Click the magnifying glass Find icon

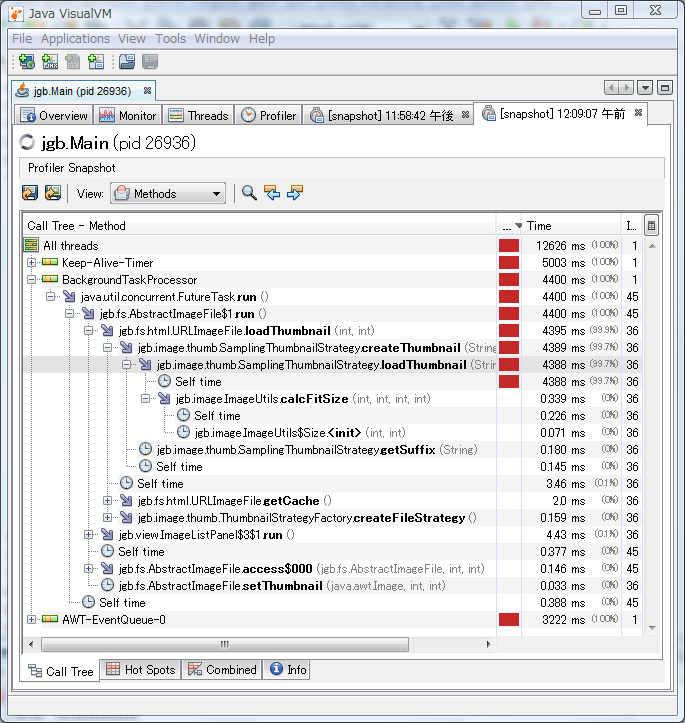click(249, 193)
